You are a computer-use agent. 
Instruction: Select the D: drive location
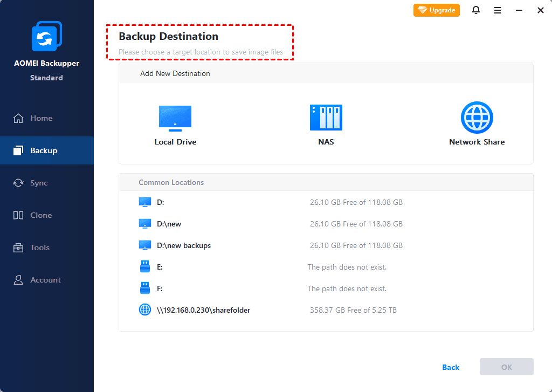tap(160, 202)
